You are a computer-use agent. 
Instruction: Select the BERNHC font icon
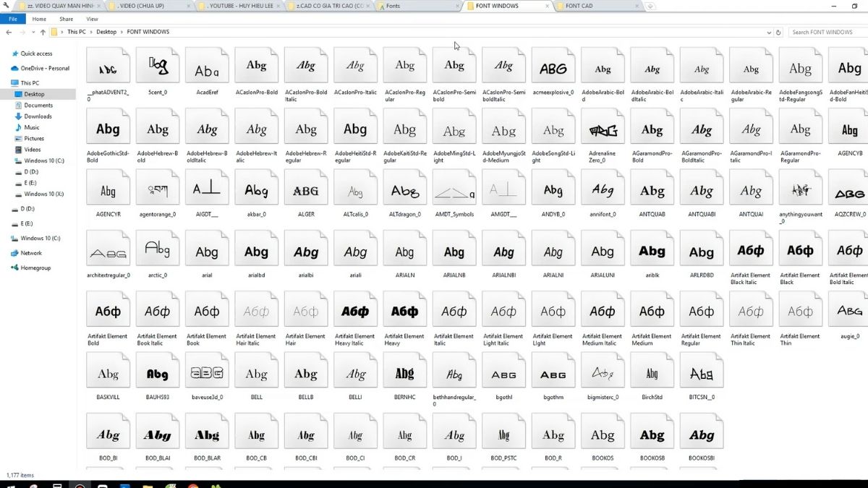[x=405, y=371]
